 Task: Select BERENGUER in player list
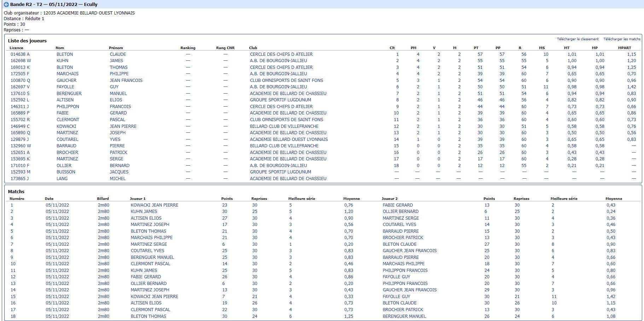click(x=69, y=94)
